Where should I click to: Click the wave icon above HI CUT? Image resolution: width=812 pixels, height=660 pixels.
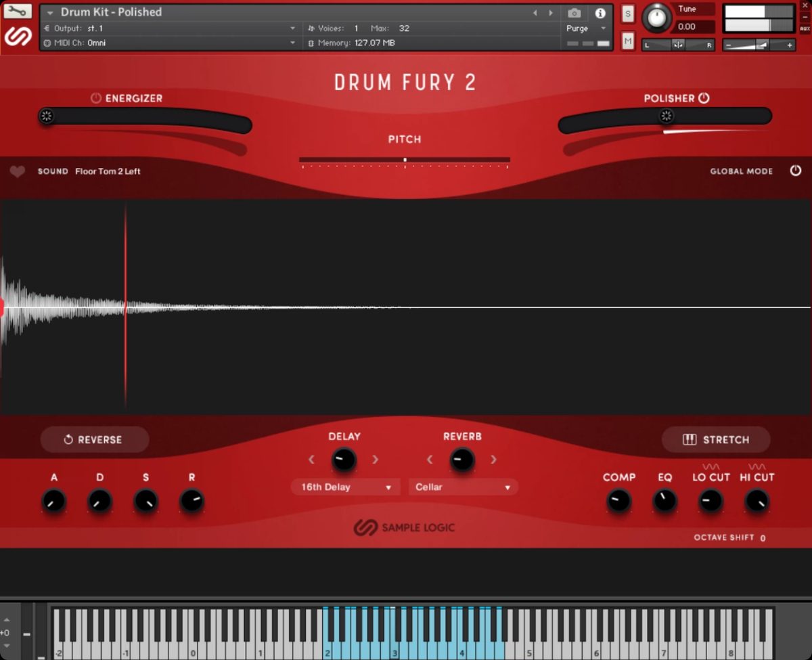coord(757,466)
